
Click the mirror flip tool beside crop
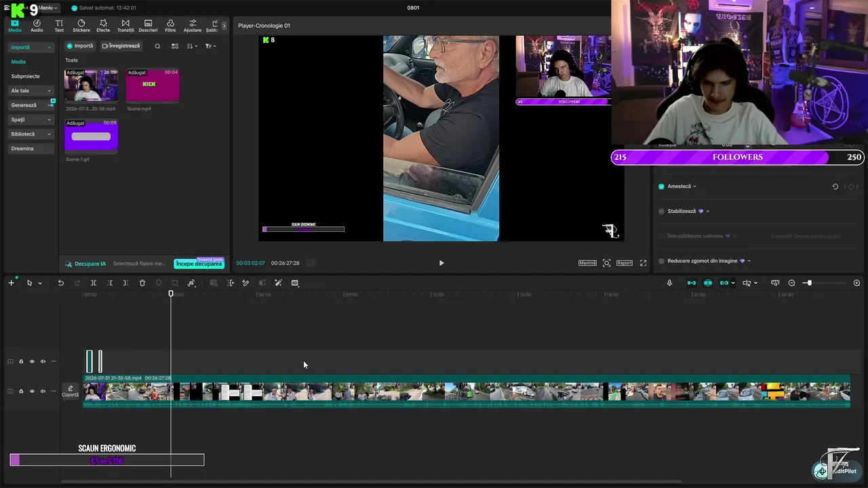(191, 283)
